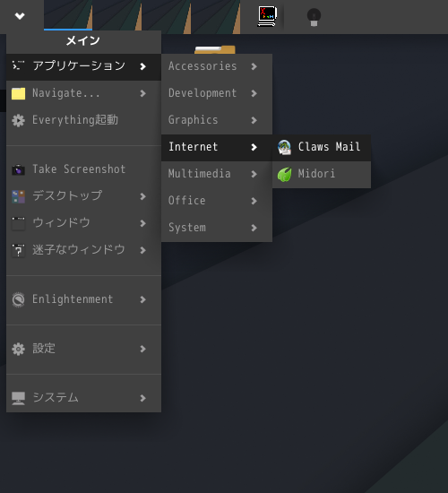The width and height of the screenshot is (448, 493).
Task: Open the Graphics menu category
Action: coord(217,120)
